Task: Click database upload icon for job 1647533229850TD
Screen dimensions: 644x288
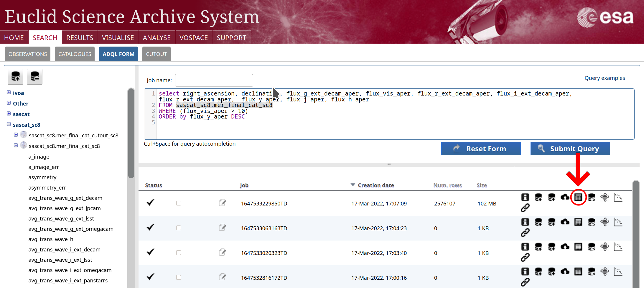Action: (x=538, y=197)
